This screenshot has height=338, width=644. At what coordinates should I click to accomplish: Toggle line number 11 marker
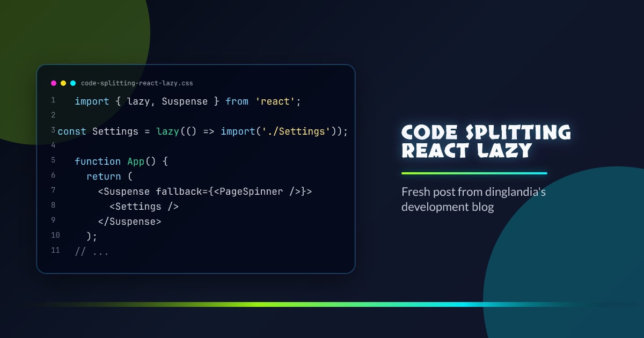coord(55,250)
